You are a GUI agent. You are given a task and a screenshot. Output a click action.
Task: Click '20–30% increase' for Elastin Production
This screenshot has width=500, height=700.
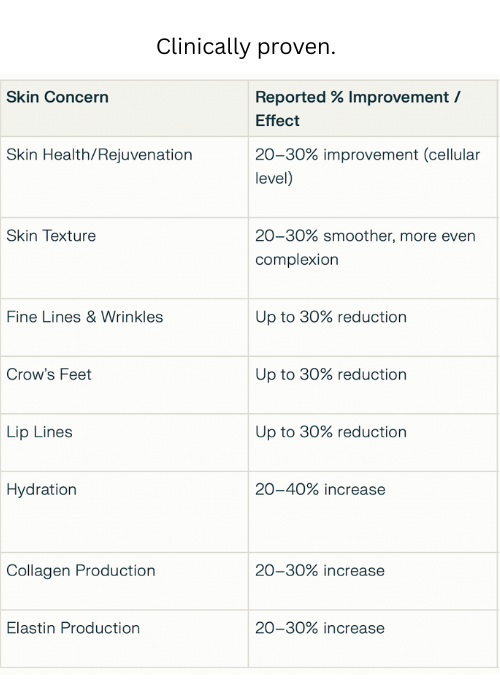(x=320, y=628)
